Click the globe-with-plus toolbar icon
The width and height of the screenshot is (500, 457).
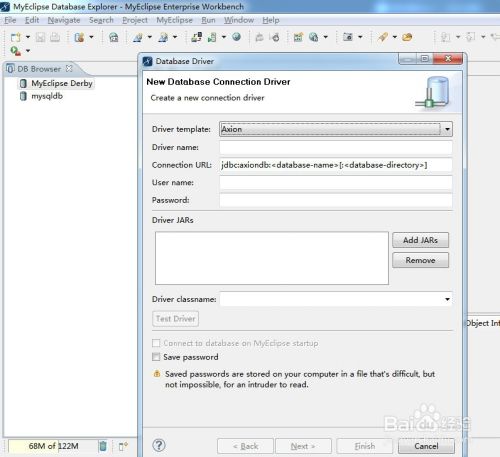(x=313, y=37)
